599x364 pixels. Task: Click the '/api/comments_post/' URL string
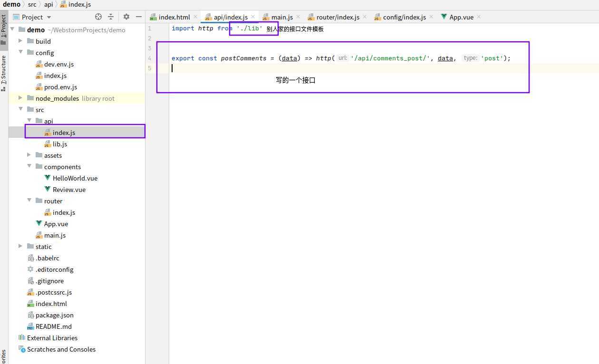[x=390, y=58]
